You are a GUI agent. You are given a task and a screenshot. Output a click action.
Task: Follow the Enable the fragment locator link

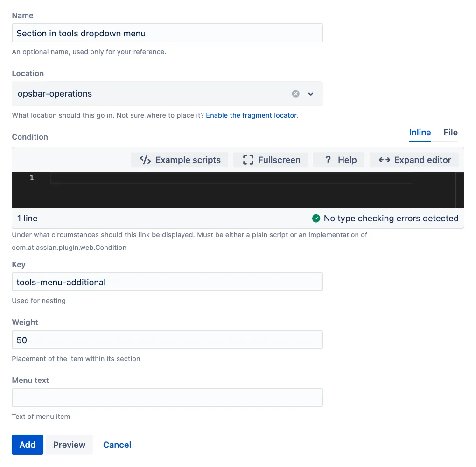(252, 115)
